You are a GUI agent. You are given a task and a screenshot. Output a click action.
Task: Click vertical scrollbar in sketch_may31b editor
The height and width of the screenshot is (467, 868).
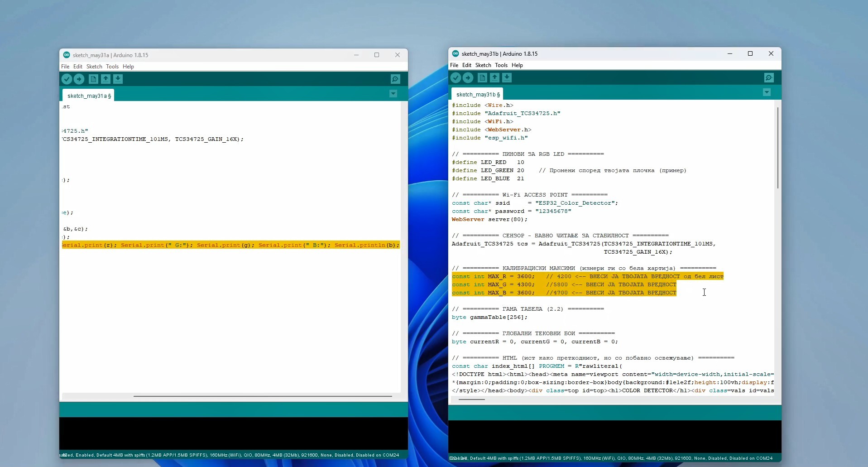pos(778,148)
